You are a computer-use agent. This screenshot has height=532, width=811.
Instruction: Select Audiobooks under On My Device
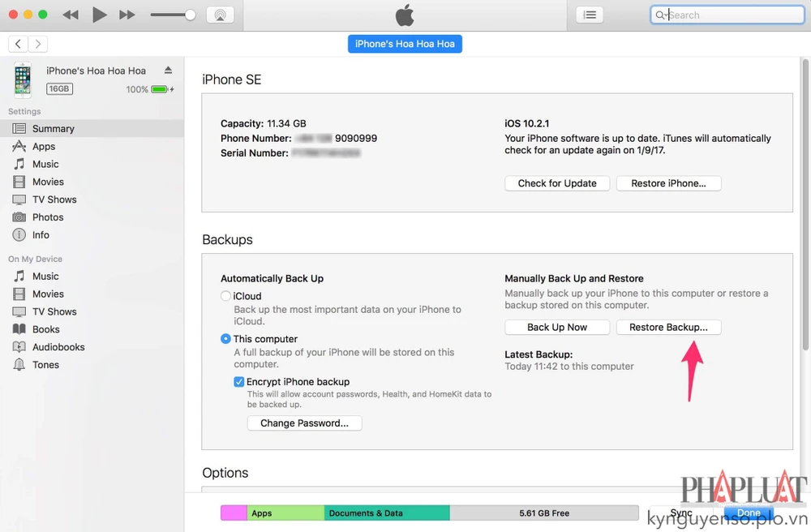tap(58, 347)
